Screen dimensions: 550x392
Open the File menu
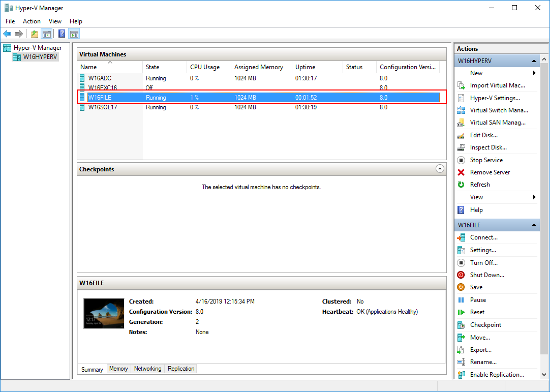coord(10,21)
